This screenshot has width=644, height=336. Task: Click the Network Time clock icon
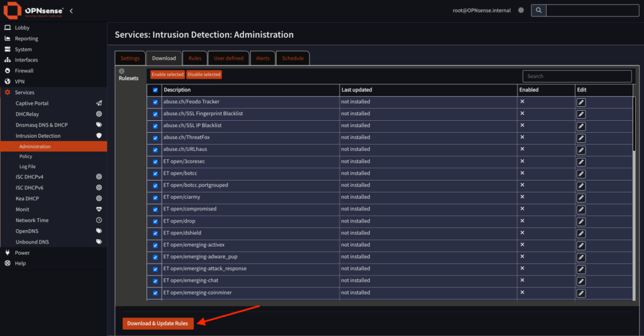pyautogui.click(x=99, y=220)
